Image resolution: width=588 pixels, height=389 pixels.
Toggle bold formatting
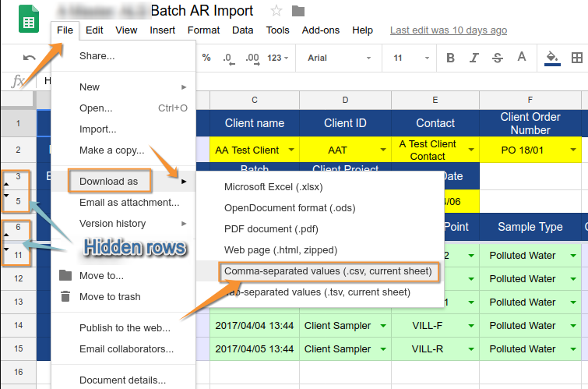[x=450, y=58]
